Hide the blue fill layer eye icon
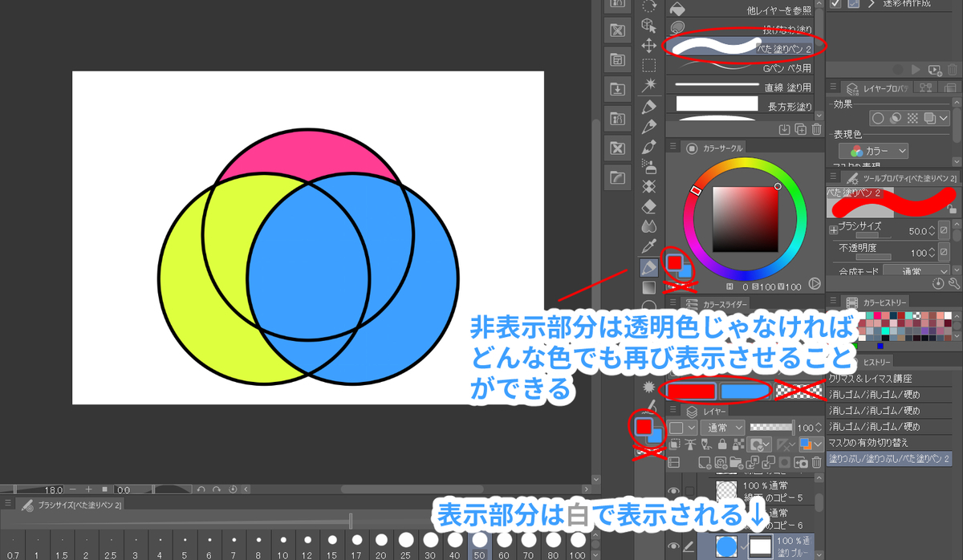The image size is (963, 560). 673,547
